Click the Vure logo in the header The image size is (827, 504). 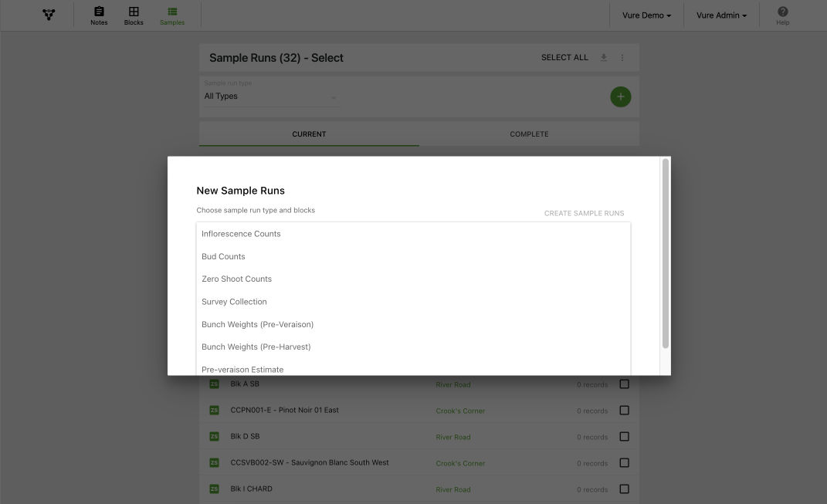(49, 15)
